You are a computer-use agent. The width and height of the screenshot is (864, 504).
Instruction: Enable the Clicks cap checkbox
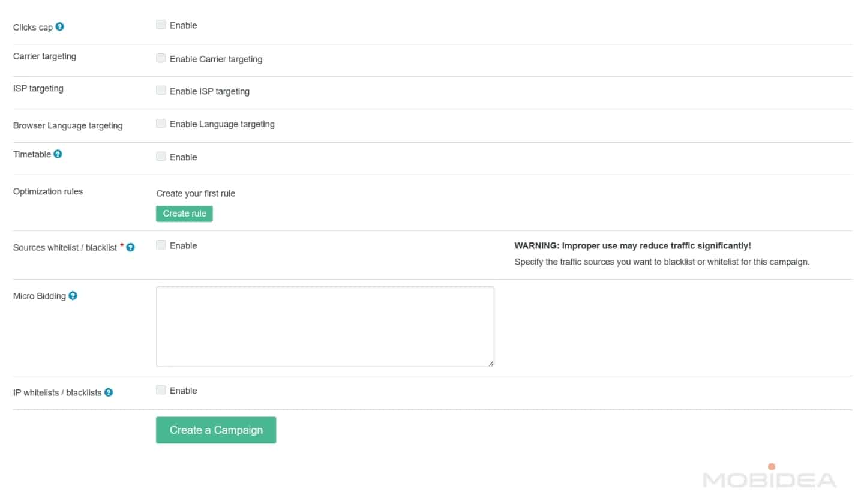[x=161, y=25]
